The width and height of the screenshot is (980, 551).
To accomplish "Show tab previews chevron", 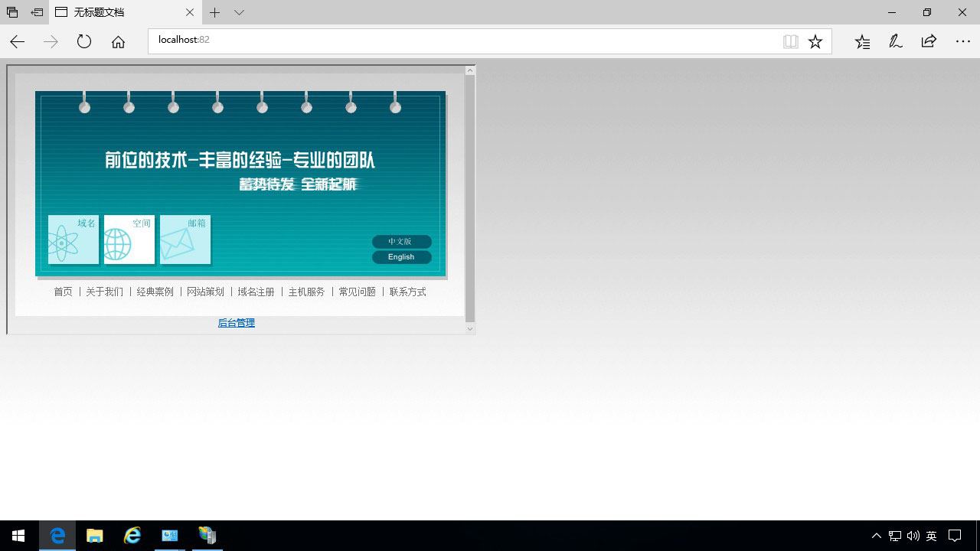I will [x=239, y=12].
